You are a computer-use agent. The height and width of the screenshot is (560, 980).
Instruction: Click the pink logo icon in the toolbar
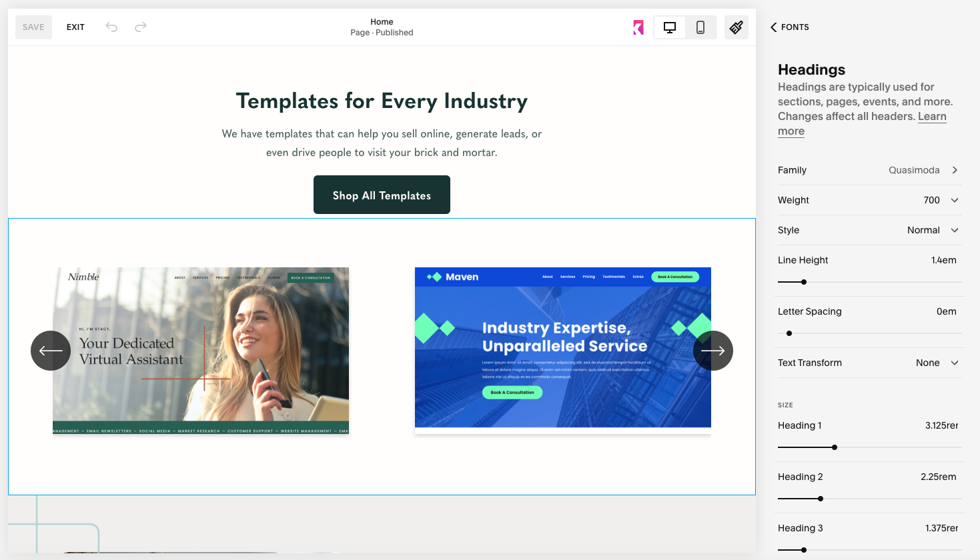coord(638,27)
